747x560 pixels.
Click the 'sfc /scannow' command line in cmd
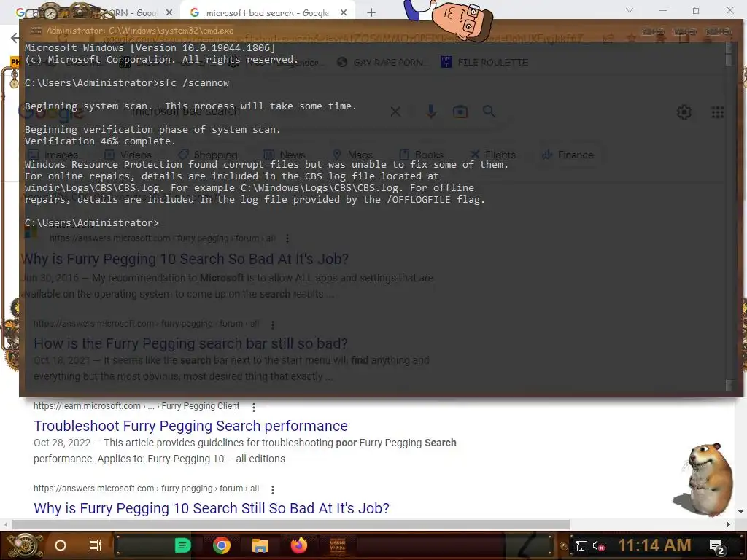pos(127,83)
